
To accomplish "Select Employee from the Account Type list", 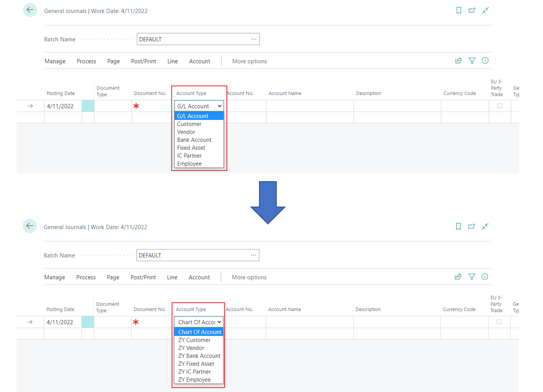I will [x=199, y=164].
